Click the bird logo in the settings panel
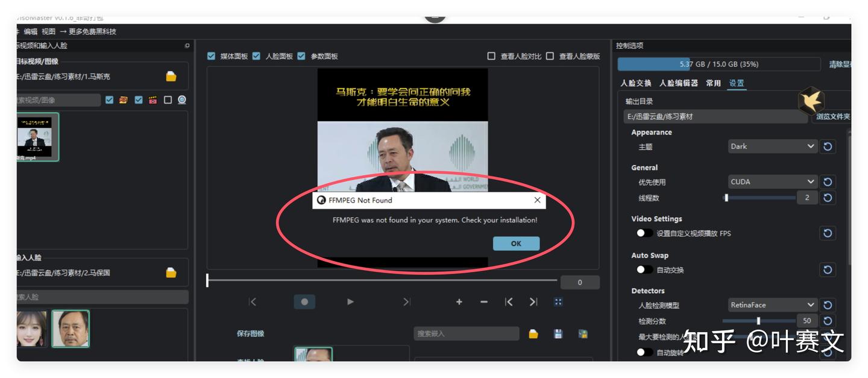This screenshot has height=378, width=868. (811, 101)
